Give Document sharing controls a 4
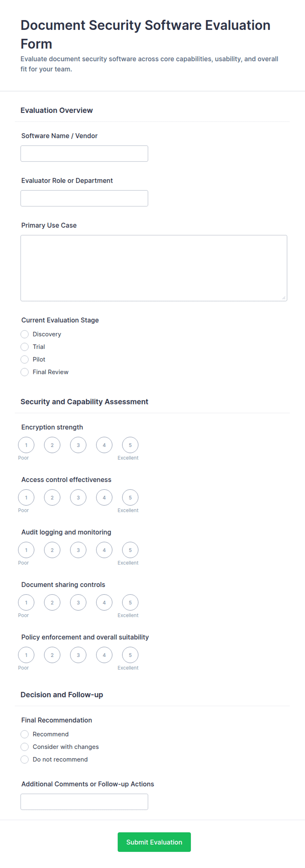Viewport: 305px width, 868px height. click(104, 603)
